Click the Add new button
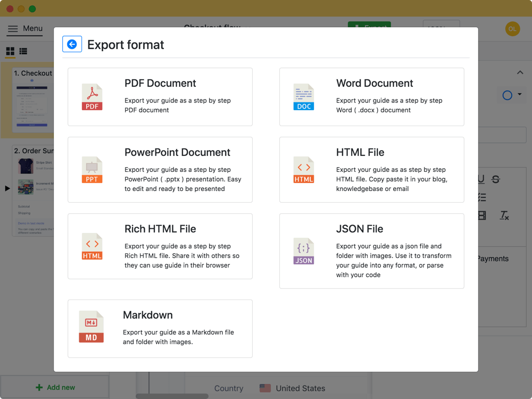Viewport: 532px width, 399px height. point(55,388)
